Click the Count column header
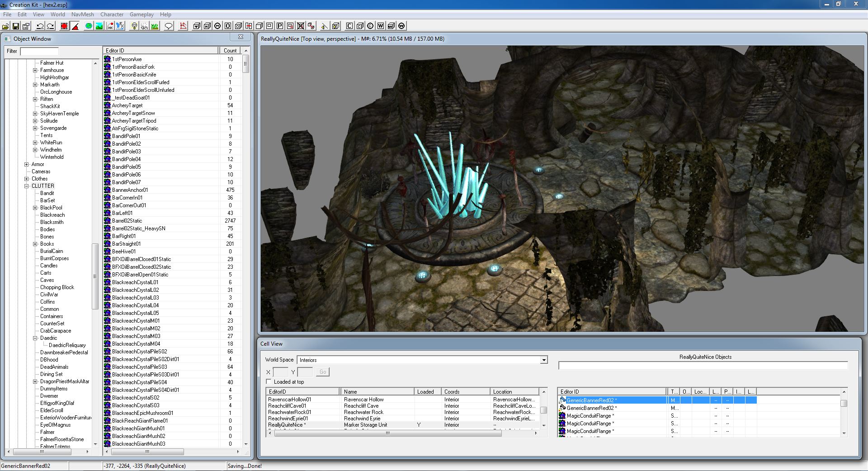This screenshot has height=471, width=868. (230, 51)
